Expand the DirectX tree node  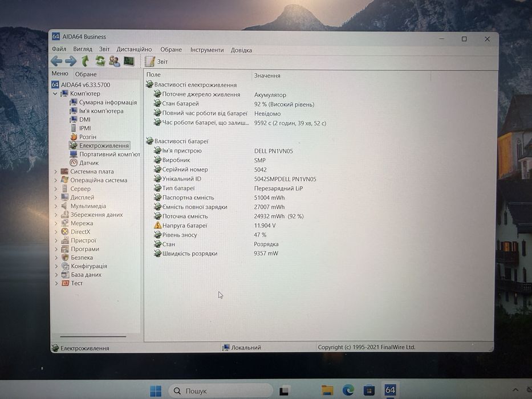[56, 232]
